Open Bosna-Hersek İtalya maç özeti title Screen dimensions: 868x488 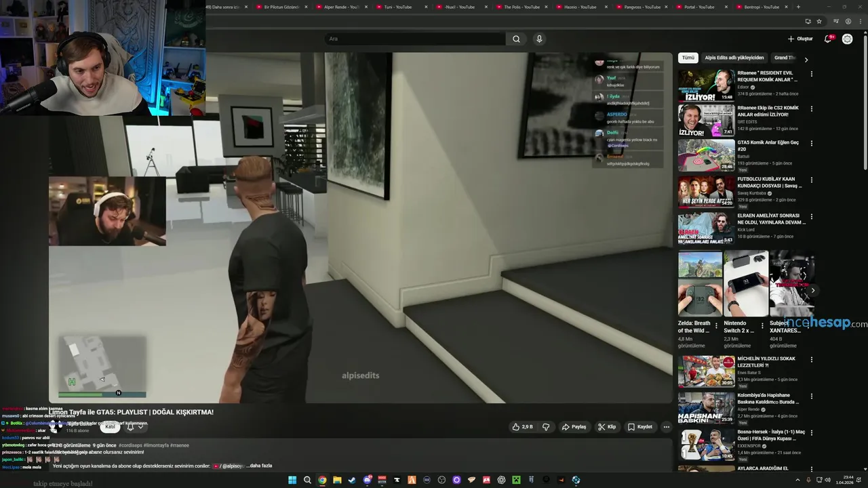pyautogui.click(x=771, y=434)
